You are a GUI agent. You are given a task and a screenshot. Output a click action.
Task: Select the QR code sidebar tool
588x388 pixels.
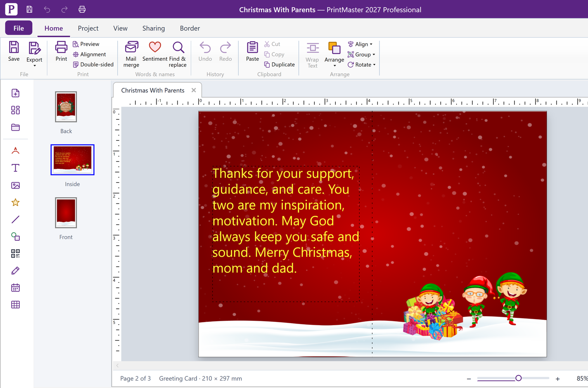point(15,253)
